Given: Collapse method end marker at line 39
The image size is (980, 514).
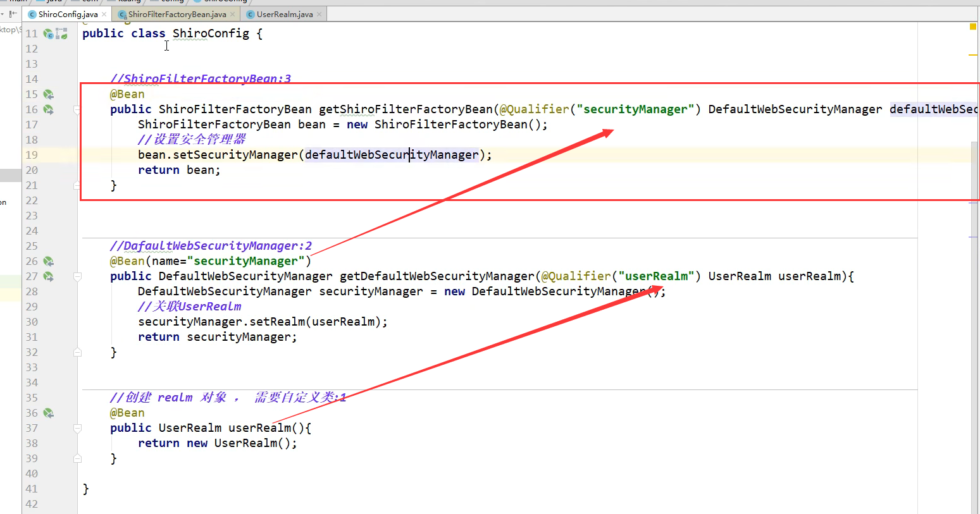Looking at the screenshot, I should (77, 458).
